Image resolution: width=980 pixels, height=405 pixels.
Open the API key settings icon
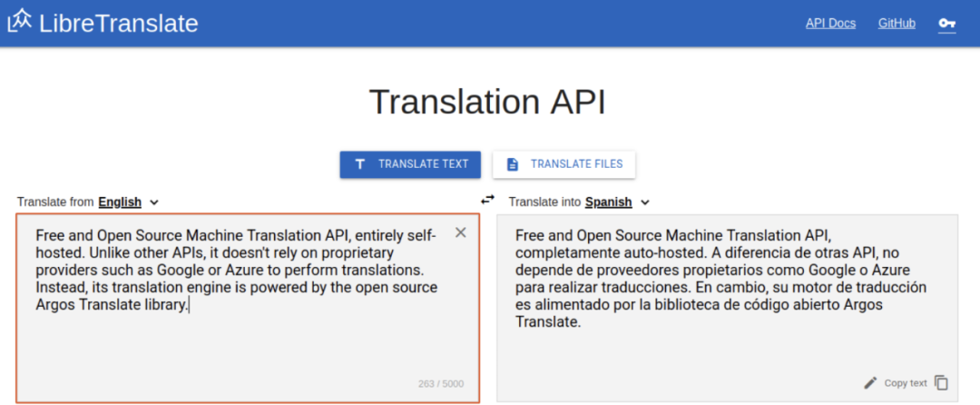click(x=946, y=24)
